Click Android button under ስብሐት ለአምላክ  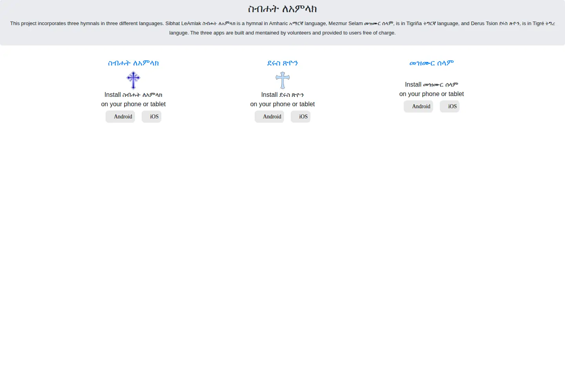[x=120, y=116]
